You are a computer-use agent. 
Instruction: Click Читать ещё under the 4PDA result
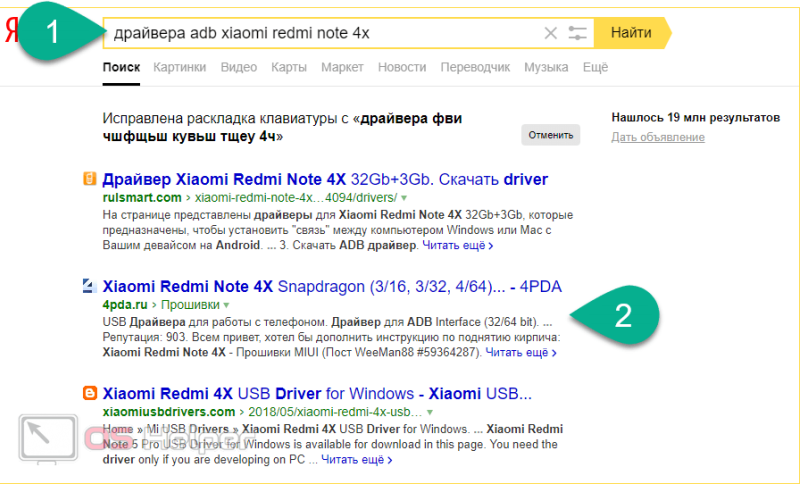click(521, 353)
